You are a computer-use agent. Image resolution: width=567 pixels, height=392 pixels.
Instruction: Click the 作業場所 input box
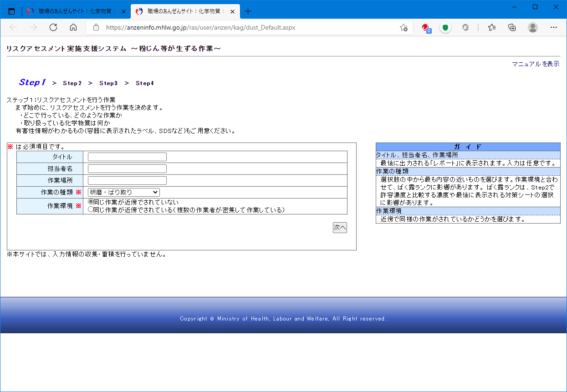tap(127, 181)
